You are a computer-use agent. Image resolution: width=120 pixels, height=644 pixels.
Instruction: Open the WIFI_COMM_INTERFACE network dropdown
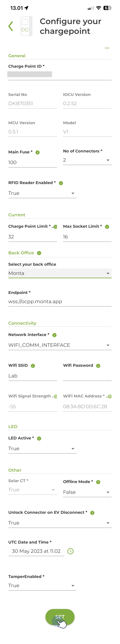point(60,345)
